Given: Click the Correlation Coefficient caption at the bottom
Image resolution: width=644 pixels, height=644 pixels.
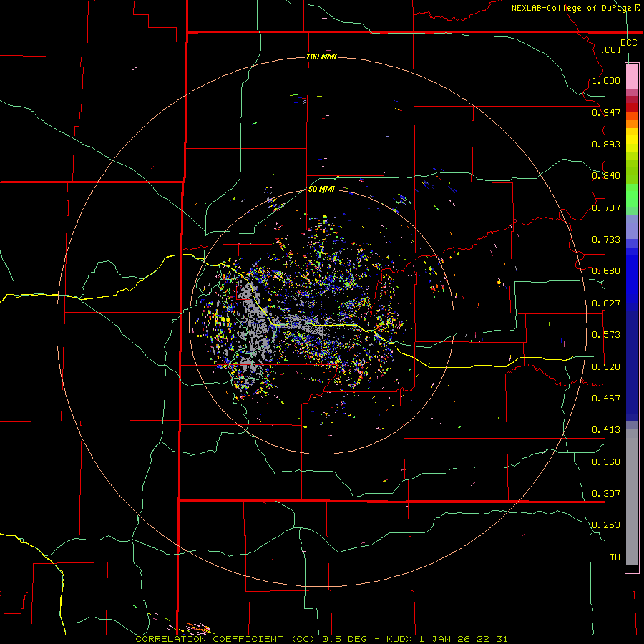Looking at the screenshot, I should 321,639.
